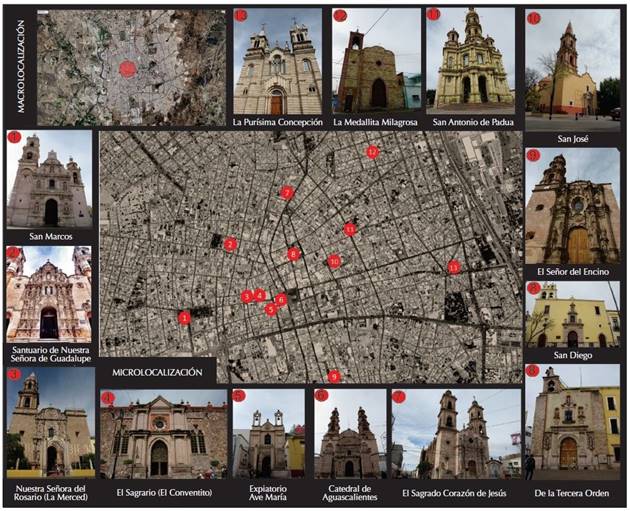Image resolution: width=630 pixels, height=511 pixels.
Task: Select map marker number 8
Action: coord(293,254)
